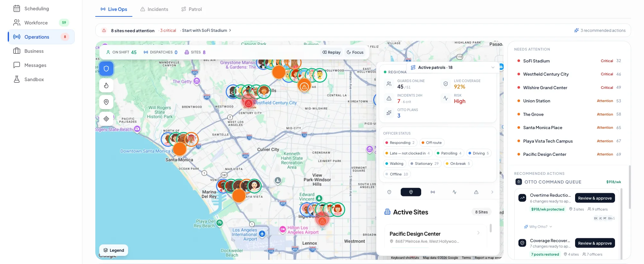Click the crosshair recenter map button
Screen dimensions: 644x264
(106, 119)
